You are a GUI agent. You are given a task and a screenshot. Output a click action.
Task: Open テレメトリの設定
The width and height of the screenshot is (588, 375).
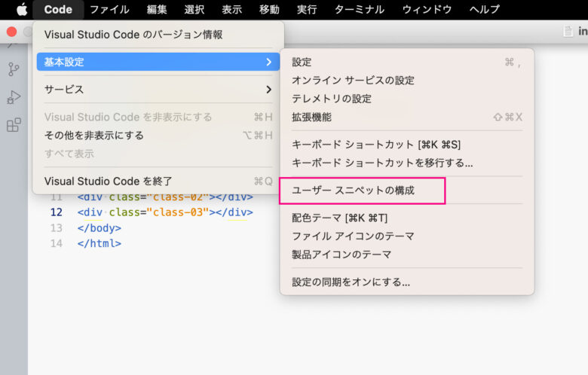click(407, 99)
